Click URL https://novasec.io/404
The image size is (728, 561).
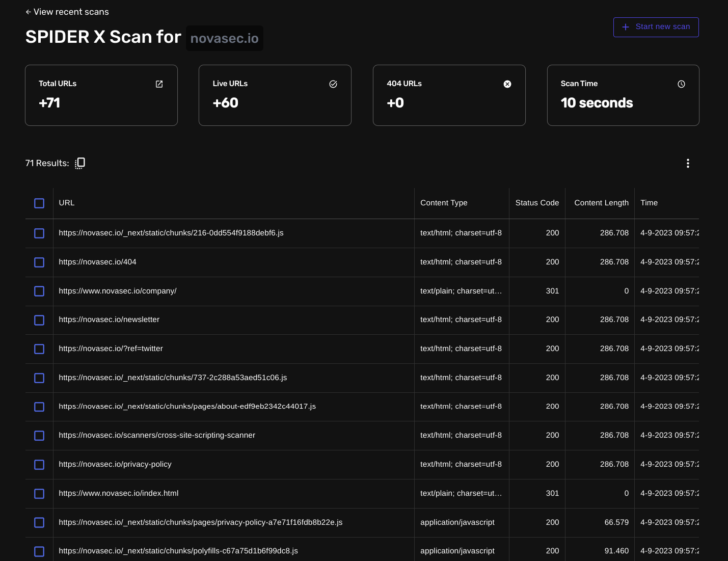tap(97, 262)
